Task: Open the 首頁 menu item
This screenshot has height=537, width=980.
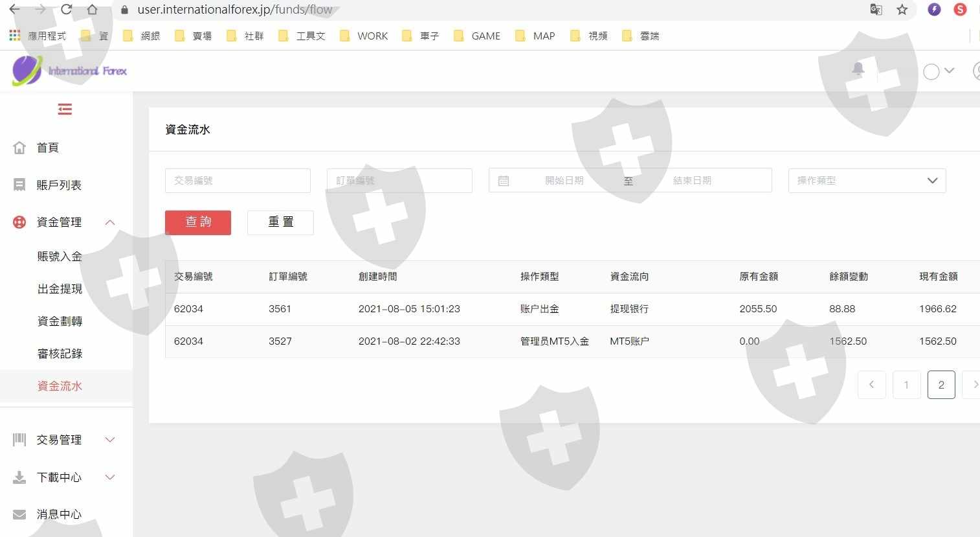Action: 47,148
